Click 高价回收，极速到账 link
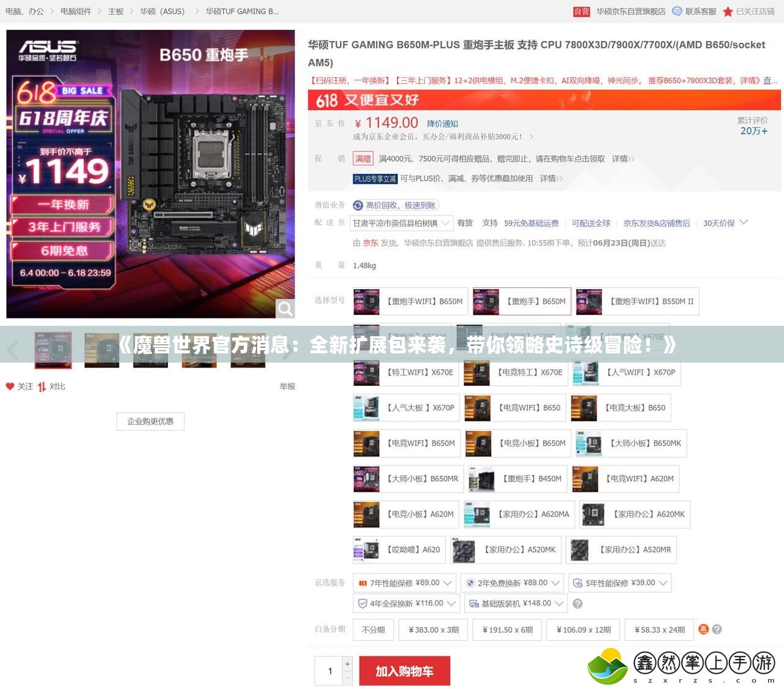This screenshot has width=784, height=689. [401, 205]
